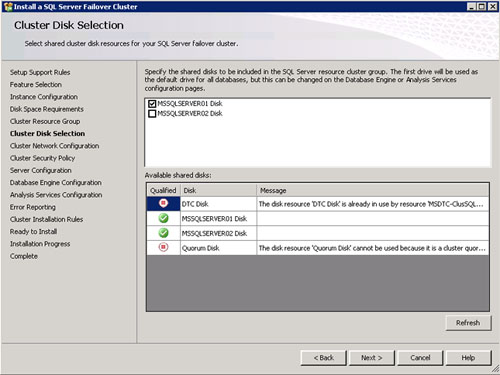Select the Cluster Disk Selection step
Viewport: 500px width, 375px height.
pyautogui.click(x=47, y=134)
